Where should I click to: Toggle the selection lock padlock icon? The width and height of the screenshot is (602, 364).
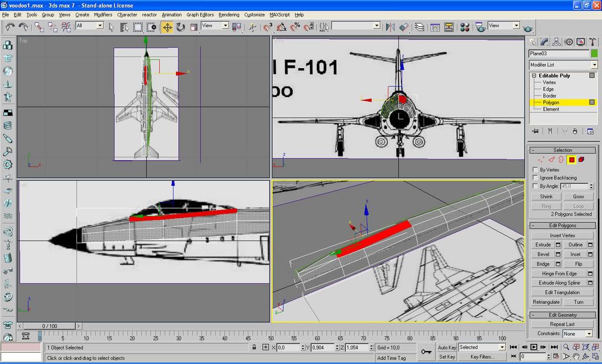254,347
